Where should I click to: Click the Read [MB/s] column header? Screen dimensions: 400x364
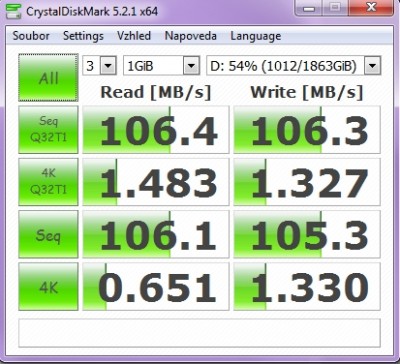point(156,92)
